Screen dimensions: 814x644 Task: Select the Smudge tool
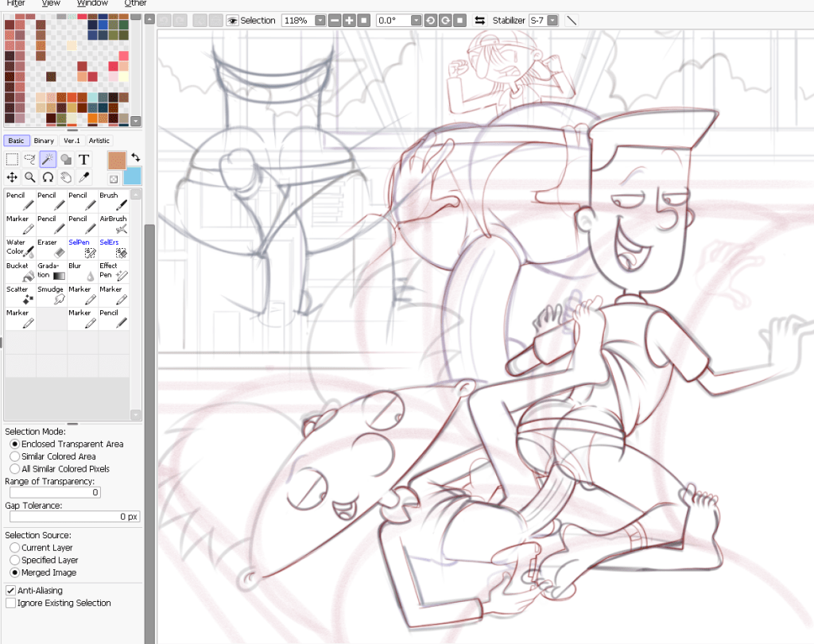(52, 295)
